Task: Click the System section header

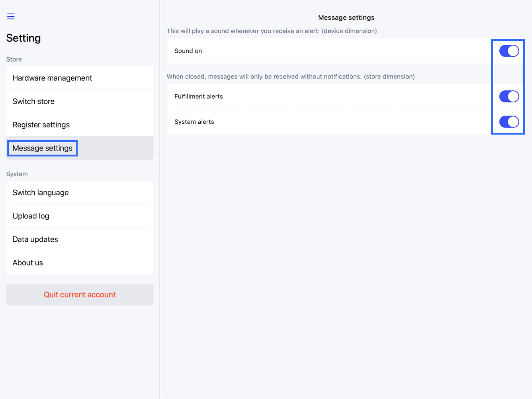Action: (x=17, y=174)
